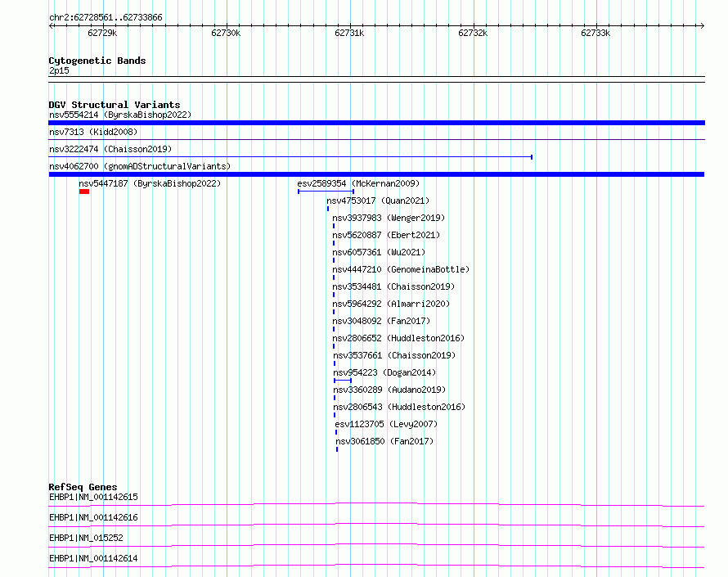Select EHBP1|NM_001142616 transcript
The width and height of the screenshot is (728, 577).
click(x=94, y=517)
